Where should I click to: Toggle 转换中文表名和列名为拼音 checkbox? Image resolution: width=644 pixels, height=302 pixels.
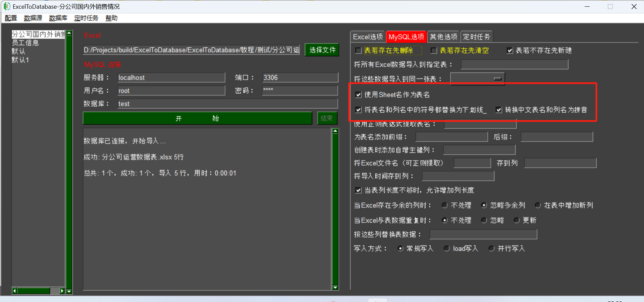pyautogui.click(x=499, y=110)
